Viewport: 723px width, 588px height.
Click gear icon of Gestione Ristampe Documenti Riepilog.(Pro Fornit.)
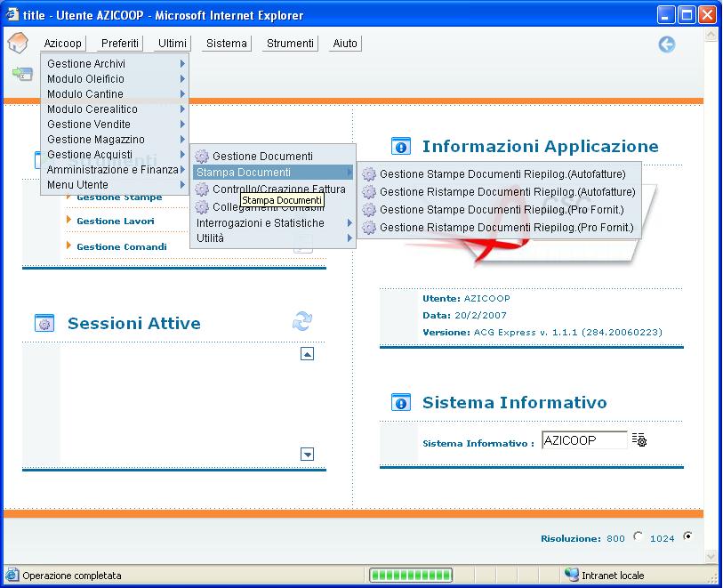pyautogui.click(x=368, y=228)
